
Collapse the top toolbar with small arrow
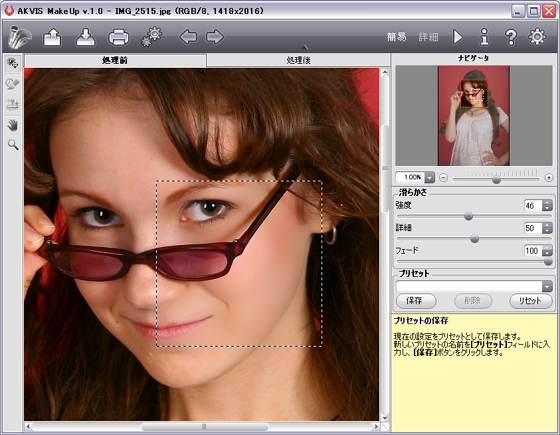(304, 48)
